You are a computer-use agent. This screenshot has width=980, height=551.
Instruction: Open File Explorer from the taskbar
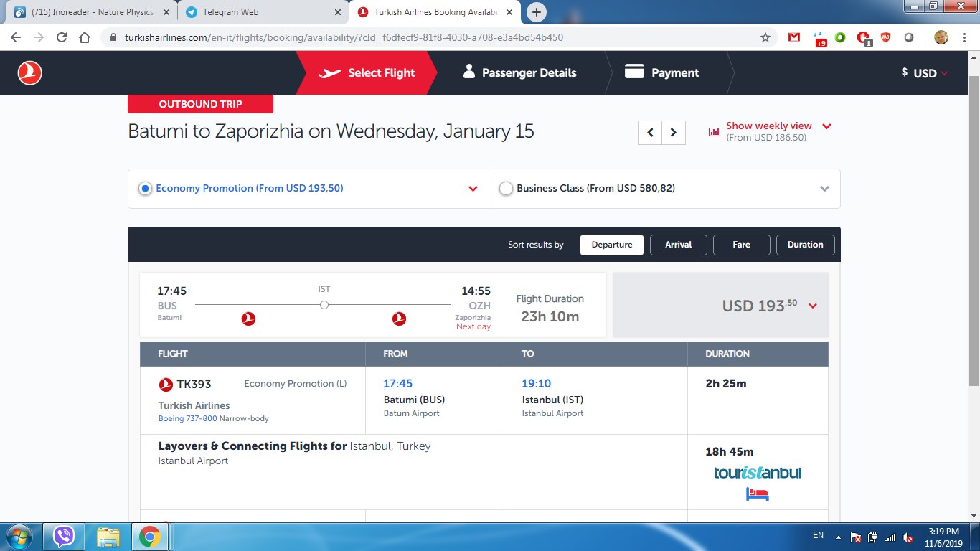pyautogui.click(x=108, y=537)
